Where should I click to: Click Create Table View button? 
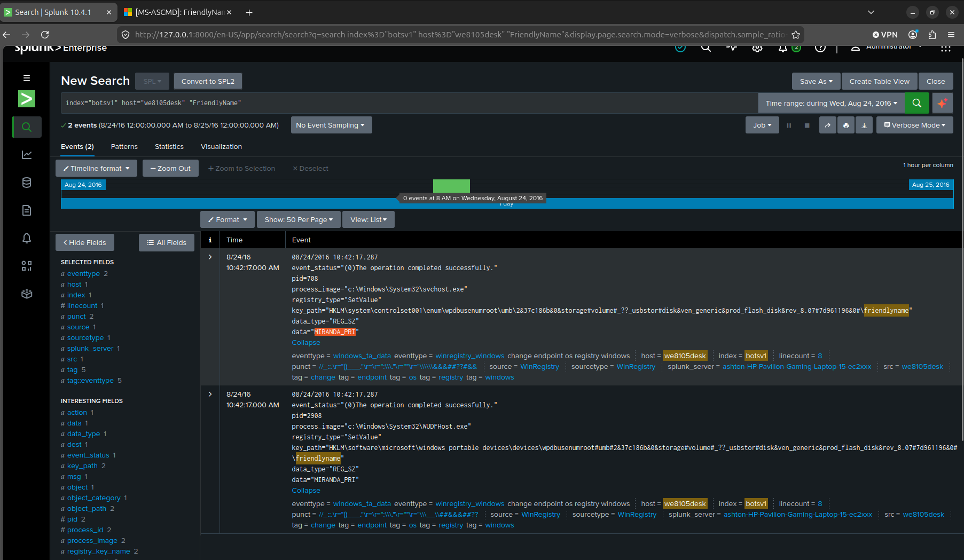pyautogui.click(x=880, y=81)
